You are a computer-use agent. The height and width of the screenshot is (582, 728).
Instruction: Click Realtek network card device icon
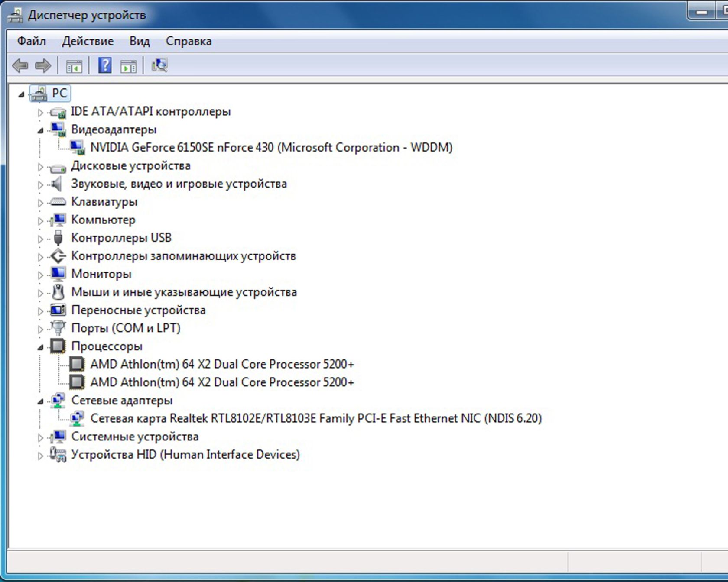[x=77, y=418]
